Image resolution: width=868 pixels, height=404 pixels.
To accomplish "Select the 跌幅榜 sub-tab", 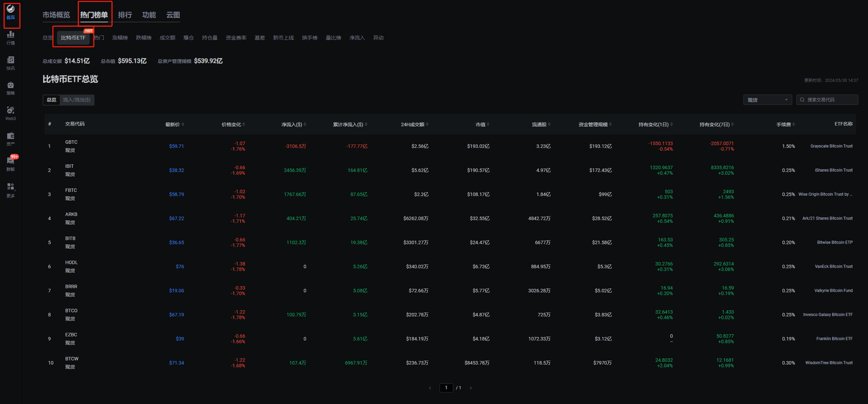I will [144, 38].
